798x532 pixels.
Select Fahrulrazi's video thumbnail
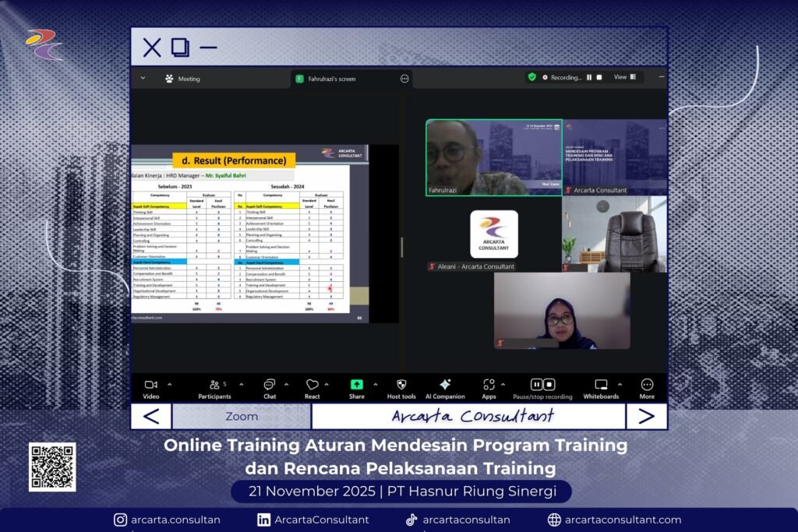[x=493, y=157]
